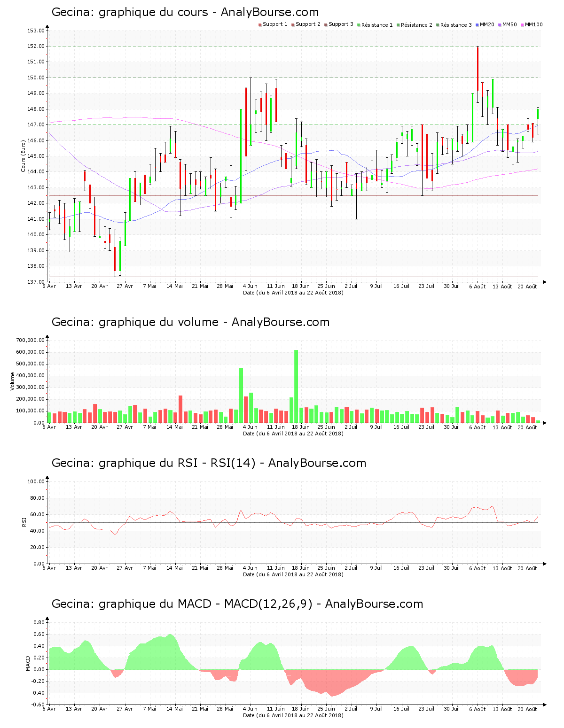Click the 137.00 price axis label

pos(36,282)
